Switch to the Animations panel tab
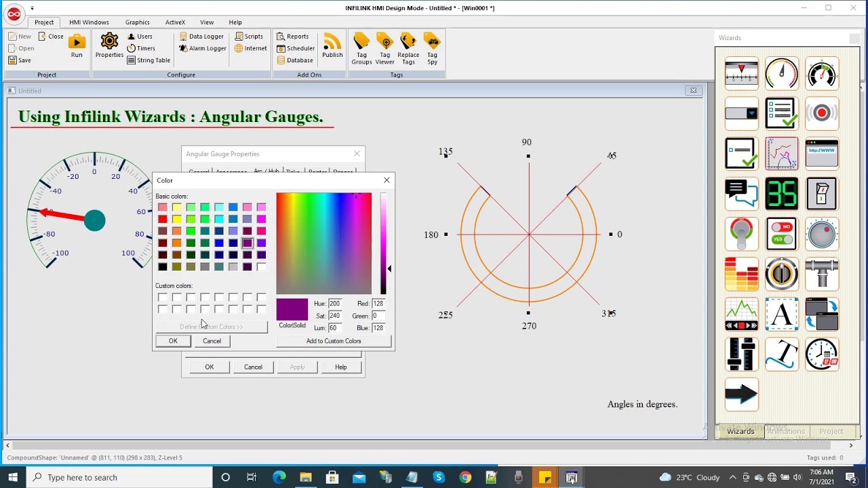Viewport: 868px width, 488px height. tap(786, 431)
